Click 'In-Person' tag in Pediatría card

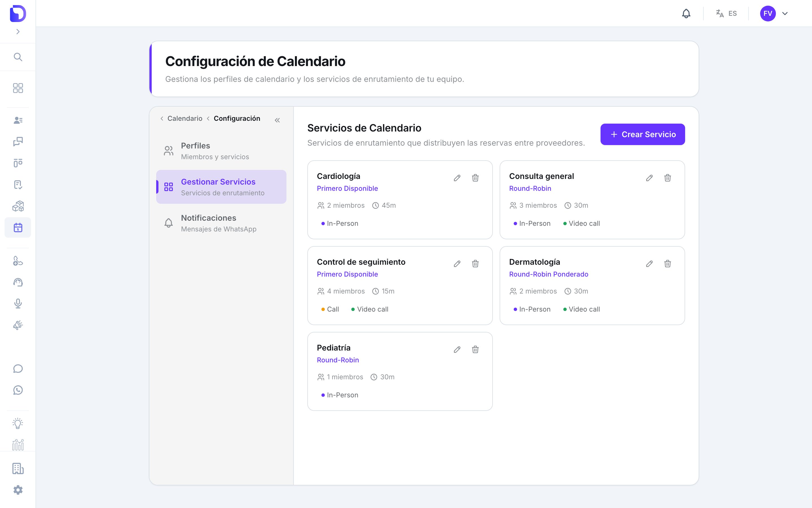[339, 395]
